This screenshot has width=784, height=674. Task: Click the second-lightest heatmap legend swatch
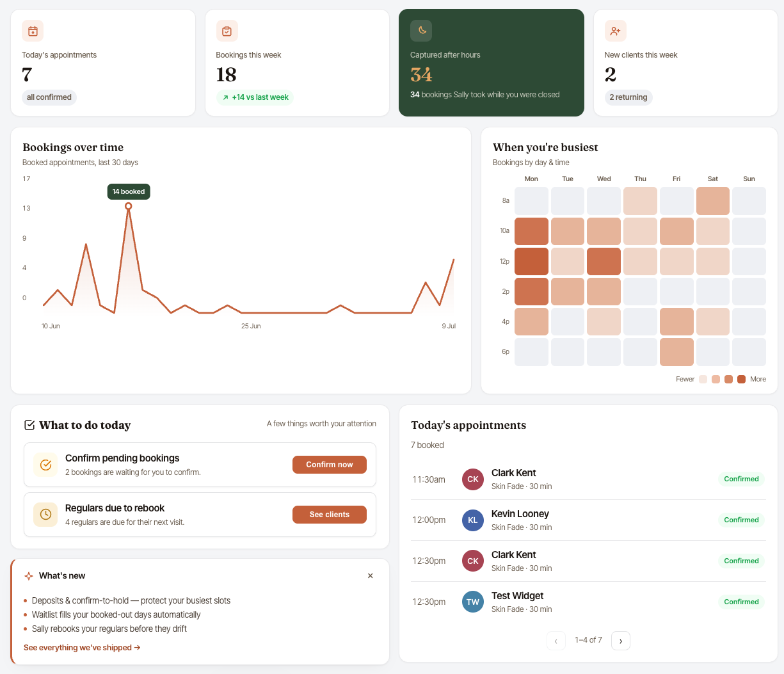(716, 380)
